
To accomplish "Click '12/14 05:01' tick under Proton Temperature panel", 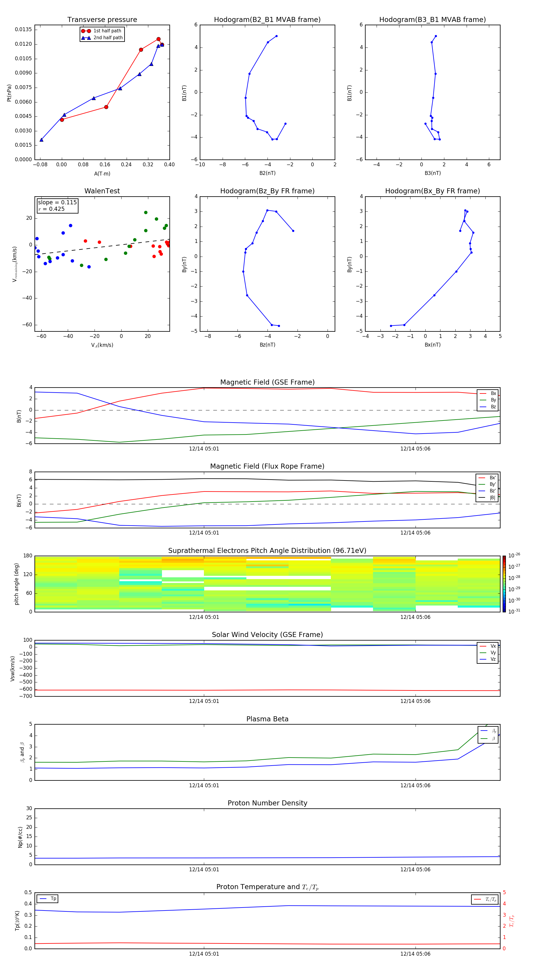I will (204, 954).
